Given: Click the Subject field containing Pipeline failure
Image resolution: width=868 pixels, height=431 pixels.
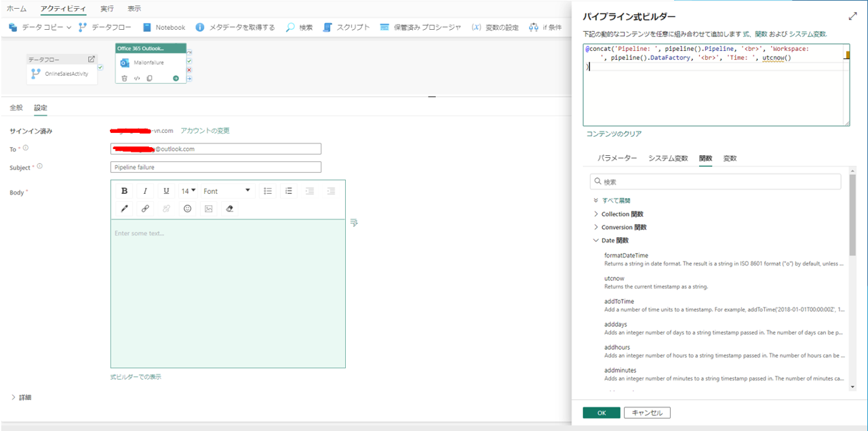Looking at the screenshot, I should pos(216,167).
